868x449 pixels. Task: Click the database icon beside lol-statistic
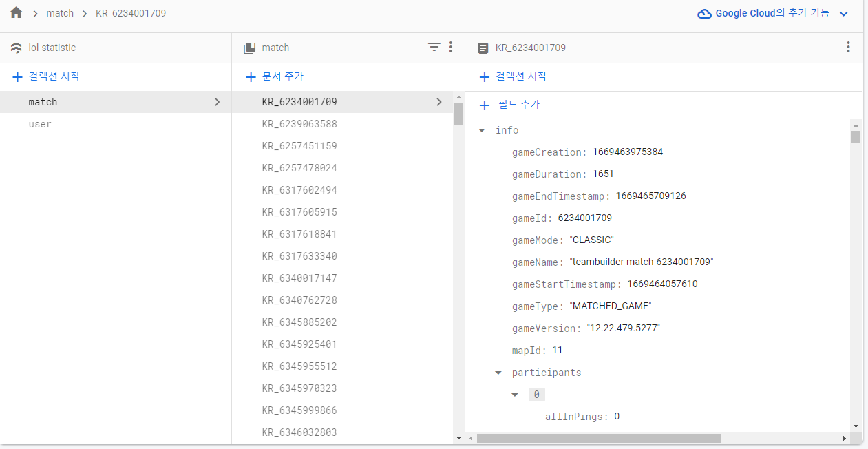point(15,48)
